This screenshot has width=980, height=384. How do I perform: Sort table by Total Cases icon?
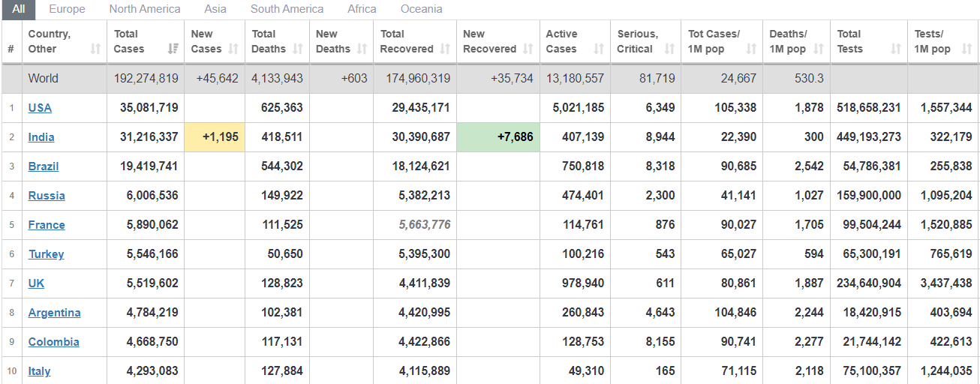click(173, 49)
